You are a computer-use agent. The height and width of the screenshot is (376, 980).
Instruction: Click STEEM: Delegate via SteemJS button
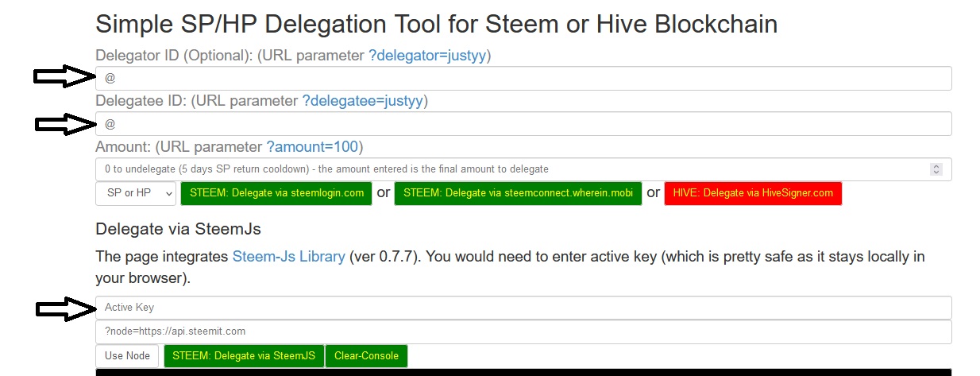(244, 356)
